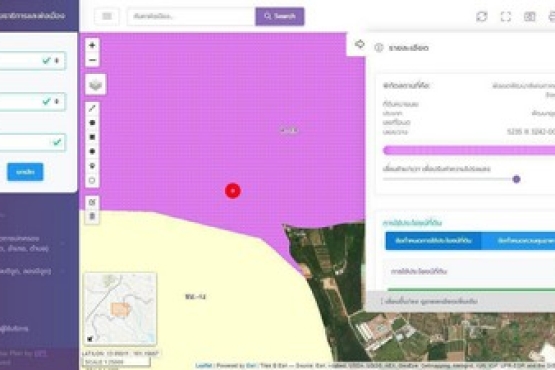Click the delete layers trash icon
This screenshot has height=370, width=555.
click(x=92, y=216)
